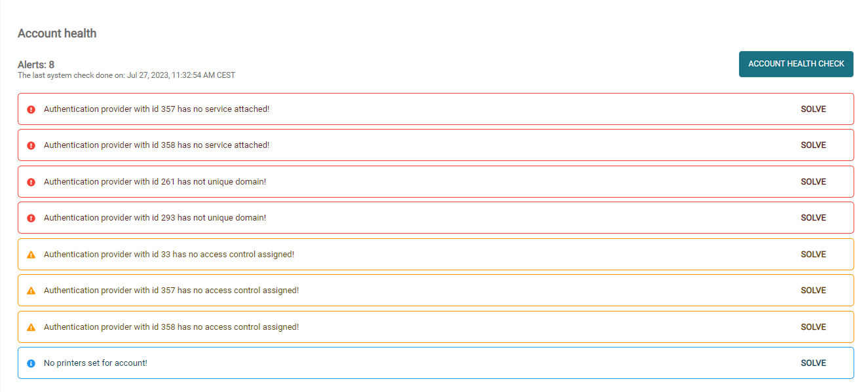Click warning triangle icon for id 33
868x392 pixels.
[x=31, y=255]
